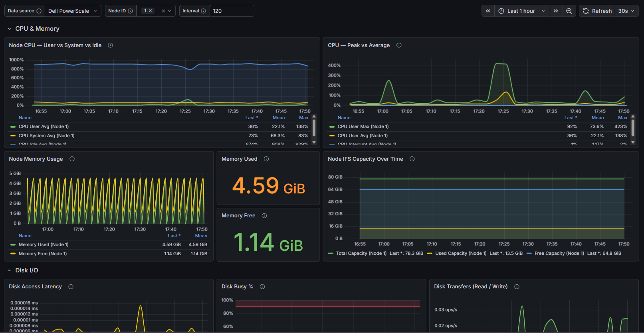Shift time range backward
The width and height of the screenshot is (644, 333).
[488, 11]
